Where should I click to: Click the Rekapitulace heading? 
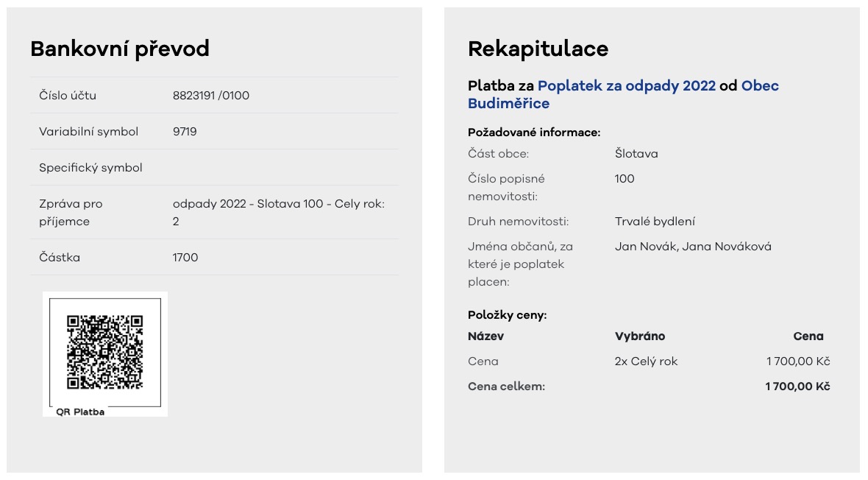tap(538, 49)
